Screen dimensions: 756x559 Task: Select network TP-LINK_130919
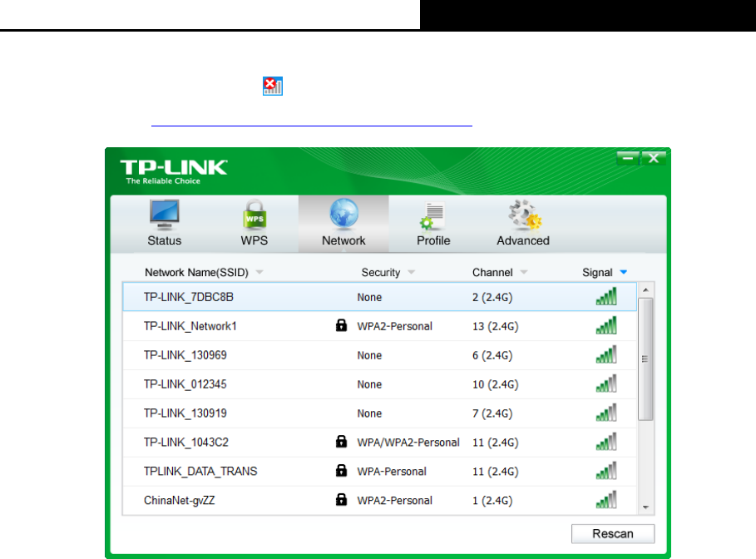pos(380,413)
